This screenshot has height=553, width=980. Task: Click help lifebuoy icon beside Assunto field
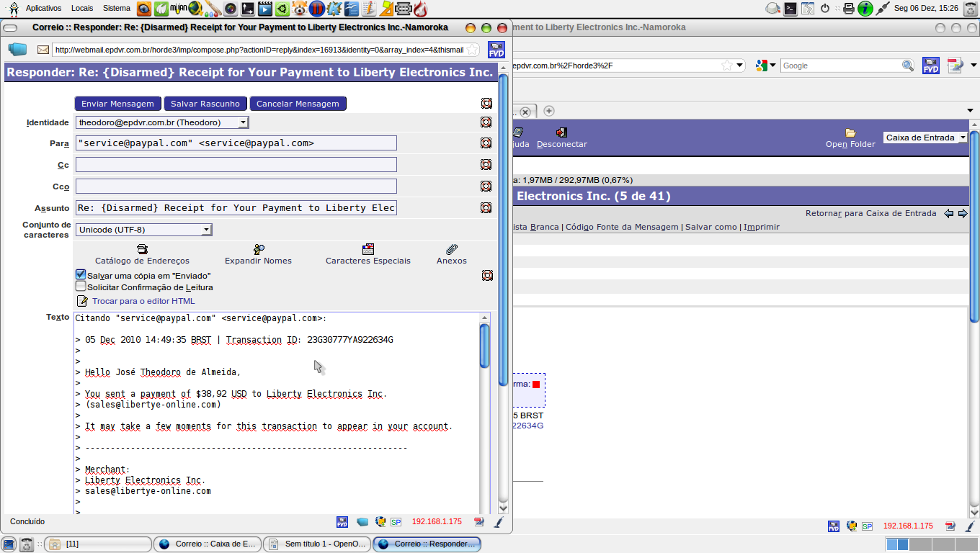pyautogui.click(x=486, y=208)
